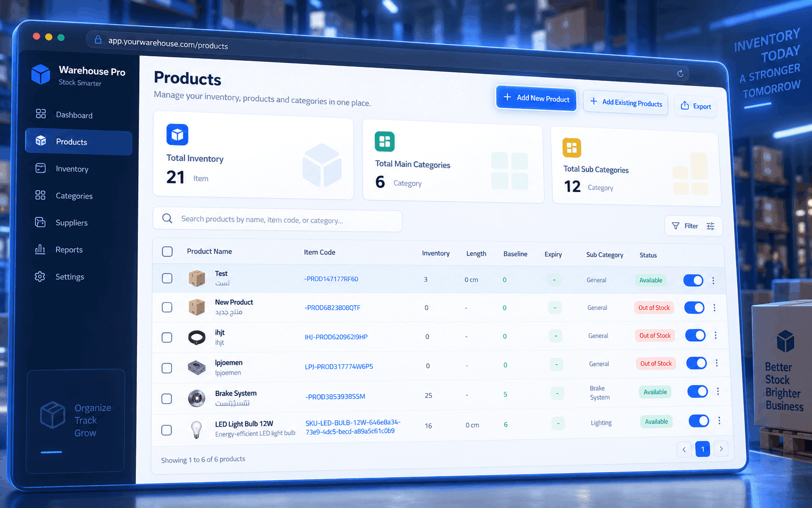The image size is (812, 508).
Task: Click the Warehouse Pro cube logo
Action: [x=40, y=74]
